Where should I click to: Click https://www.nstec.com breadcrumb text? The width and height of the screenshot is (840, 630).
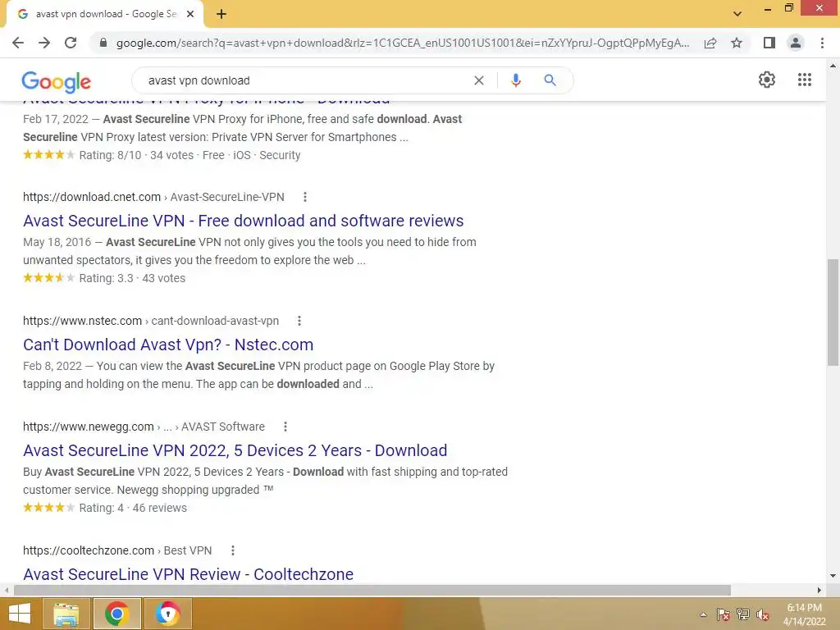point(82,321)
